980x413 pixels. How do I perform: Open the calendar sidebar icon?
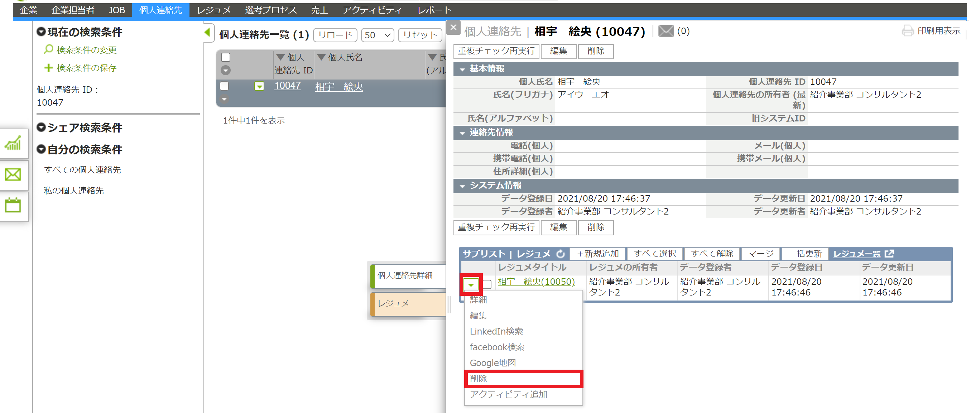pyautogui.click(x=13, y=205)
